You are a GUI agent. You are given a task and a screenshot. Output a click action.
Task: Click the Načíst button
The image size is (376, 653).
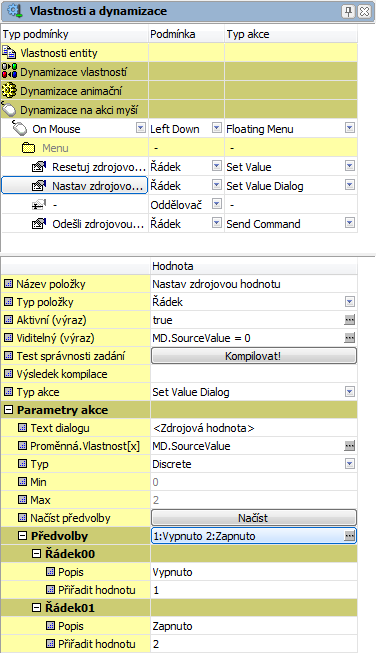[x=254, y=518]
